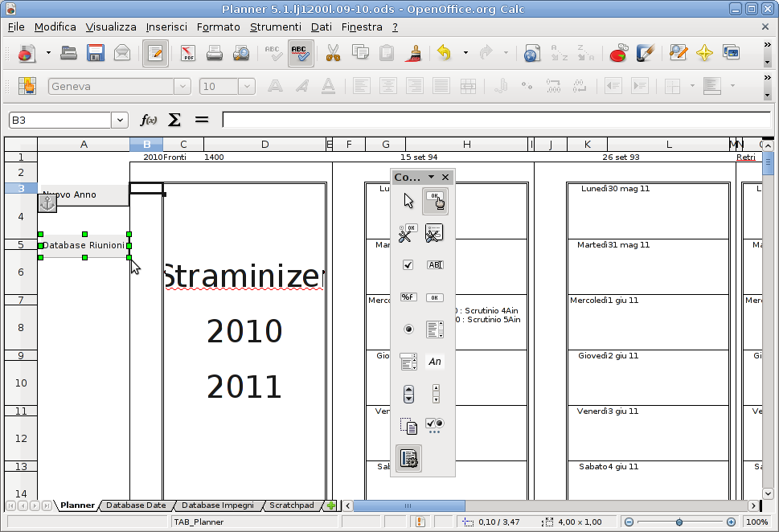
Task: Select Combo Box control tool
Action: pyautogui.click(x=408, y=361)
